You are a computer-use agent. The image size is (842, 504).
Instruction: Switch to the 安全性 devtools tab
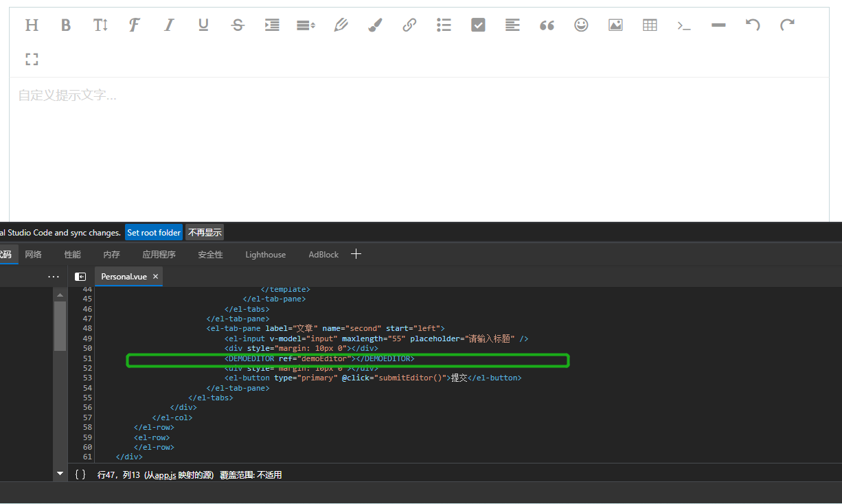click(210, 254)
